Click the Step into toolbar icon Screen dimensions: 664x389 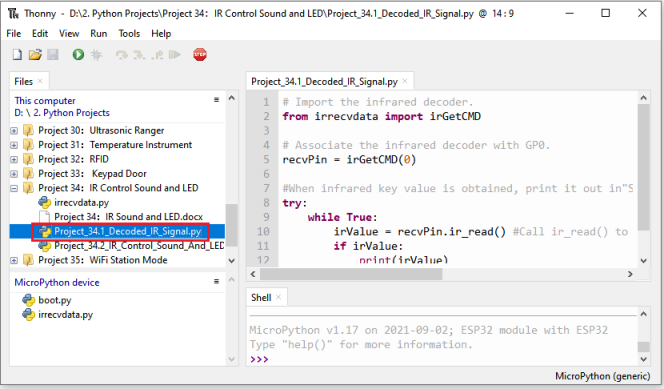click(139, 55)
